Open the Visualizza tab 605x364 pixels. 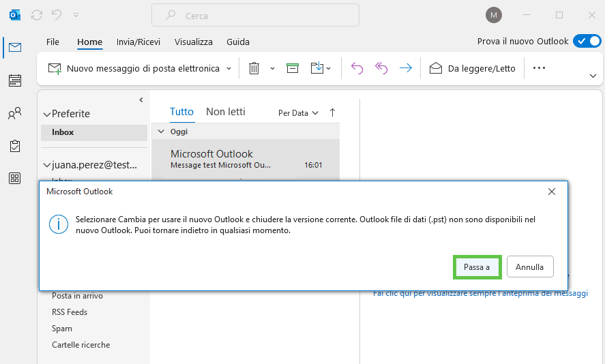point(193,42)
